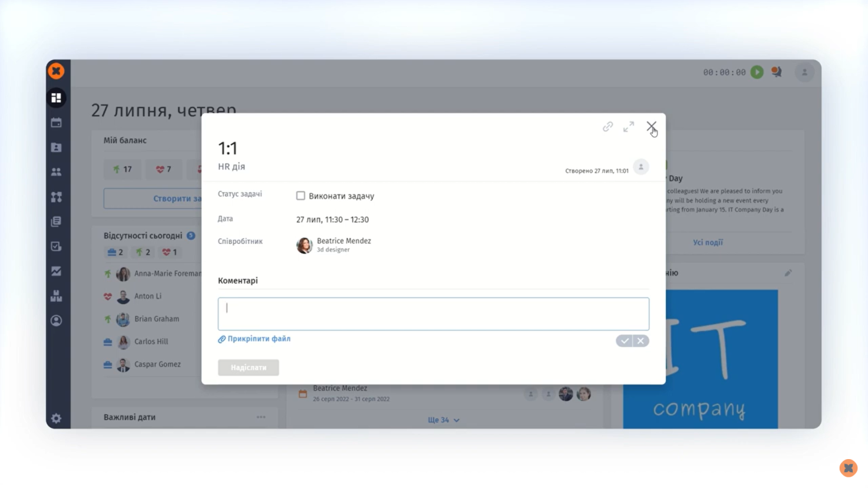Open user profile avatar menu
The width and height of the screenshot is (868, 488).
tap(804, 72)
